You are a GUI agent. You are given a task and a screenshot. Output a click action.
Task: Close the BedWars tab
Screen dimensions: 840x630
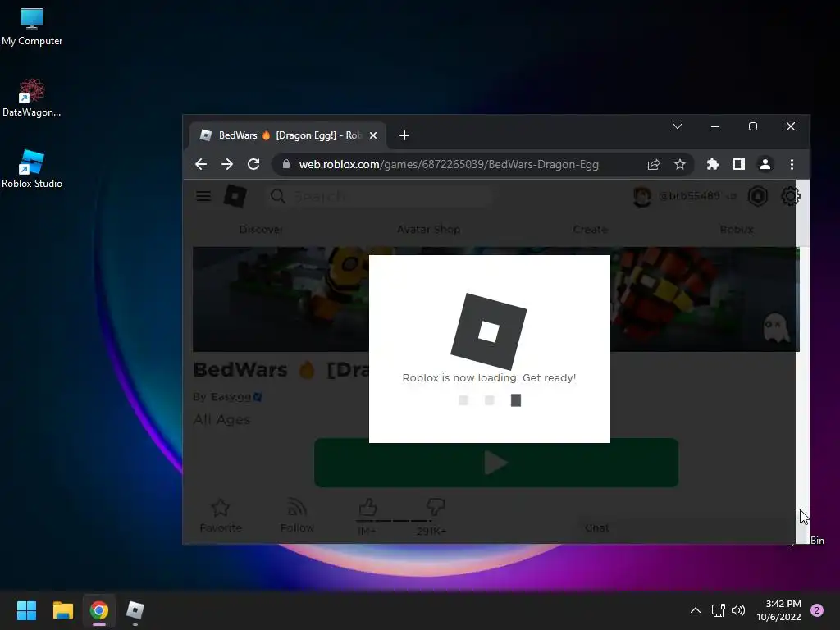(373, 135)
